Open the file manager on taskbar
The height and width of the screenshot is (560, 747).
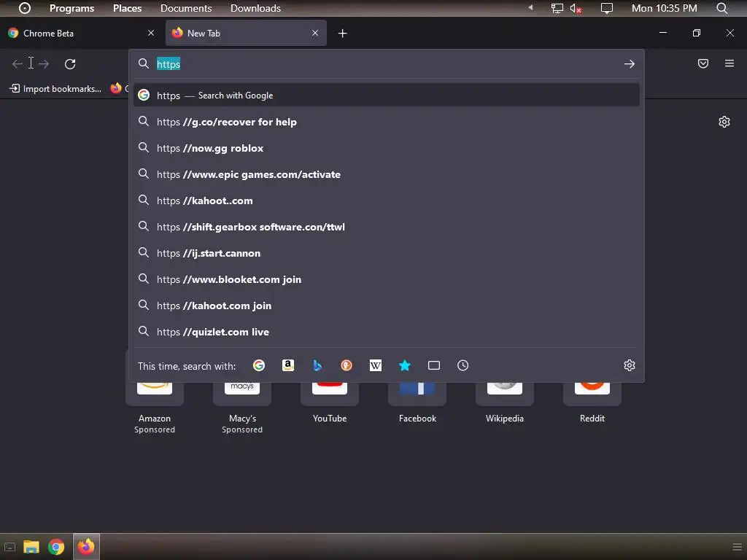click(x=31, y=547)
